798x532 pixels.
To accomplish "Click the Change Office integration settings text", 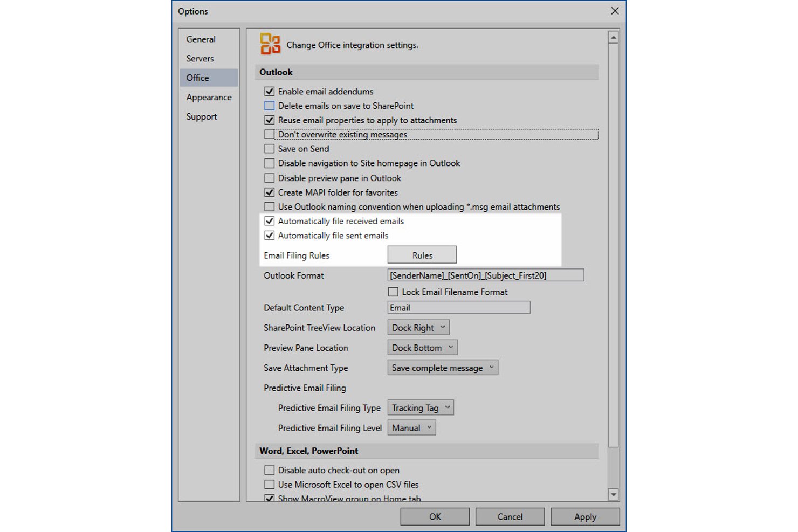I will (x=352, y=45).
